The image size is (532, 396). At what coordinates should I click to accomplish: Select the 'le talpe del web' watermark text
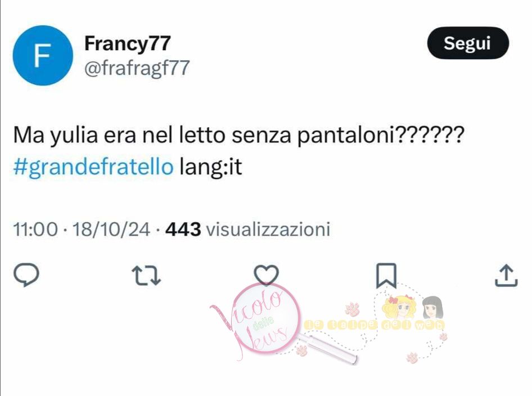pos(374,325)
